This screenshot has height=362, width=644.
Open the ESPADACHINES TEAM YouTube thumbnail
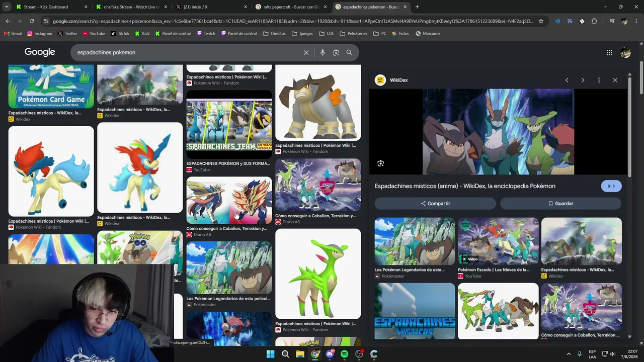point(229,125)
